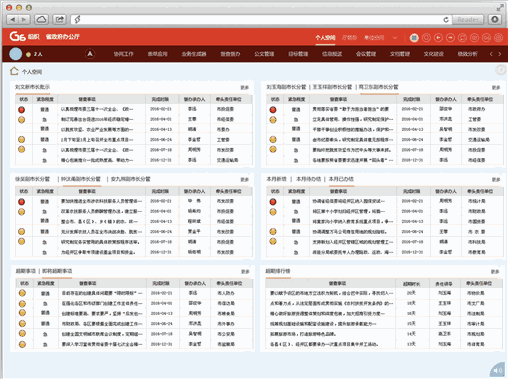Reload the page with the refresh icon
The image size is (508, 379).
446,20
